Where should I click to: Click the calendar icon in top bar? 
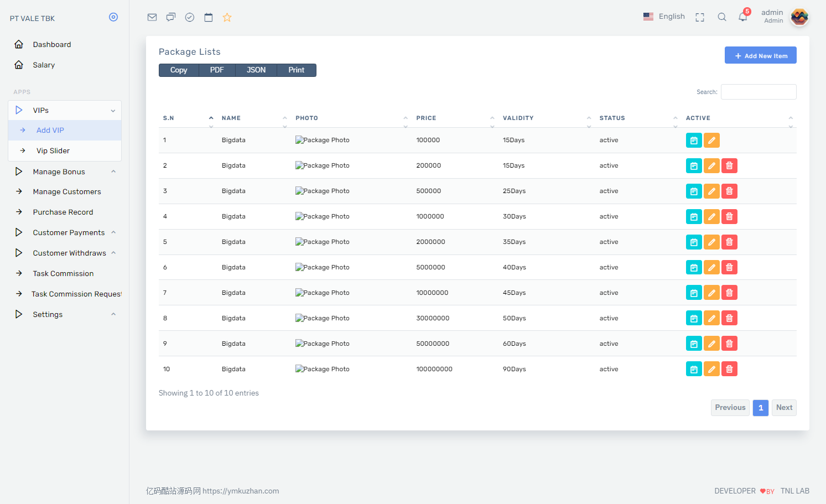tap(209, 17)
